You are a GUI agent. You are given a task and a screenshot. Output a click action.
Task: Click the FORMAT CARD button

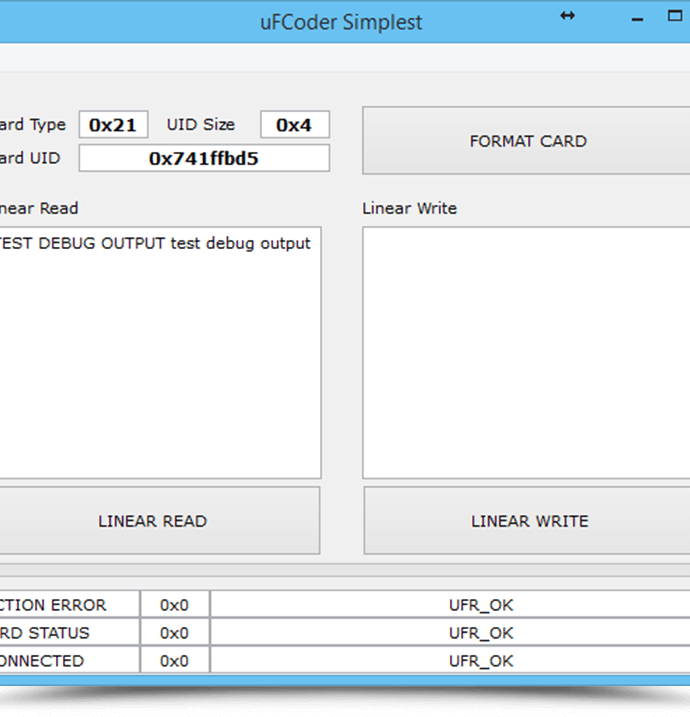click(x=526, y=141)
